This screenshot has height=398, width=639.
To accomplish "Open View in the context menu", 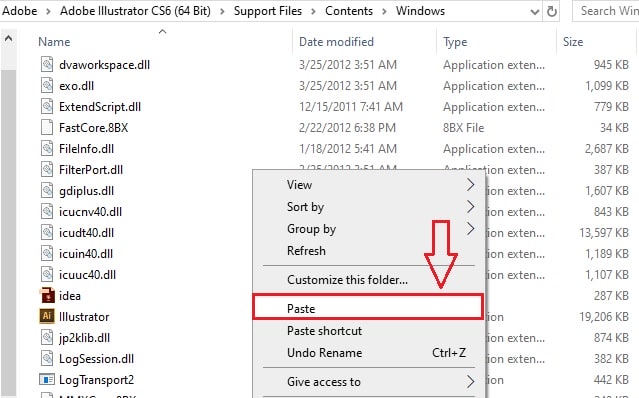I will pyautogui.click(x=300, y=185).
